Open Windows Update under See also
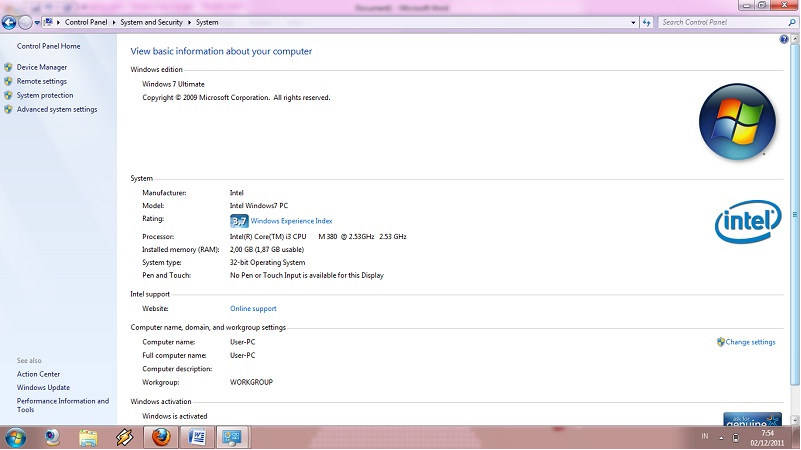 pyautogui.click(x=43, y=388)
